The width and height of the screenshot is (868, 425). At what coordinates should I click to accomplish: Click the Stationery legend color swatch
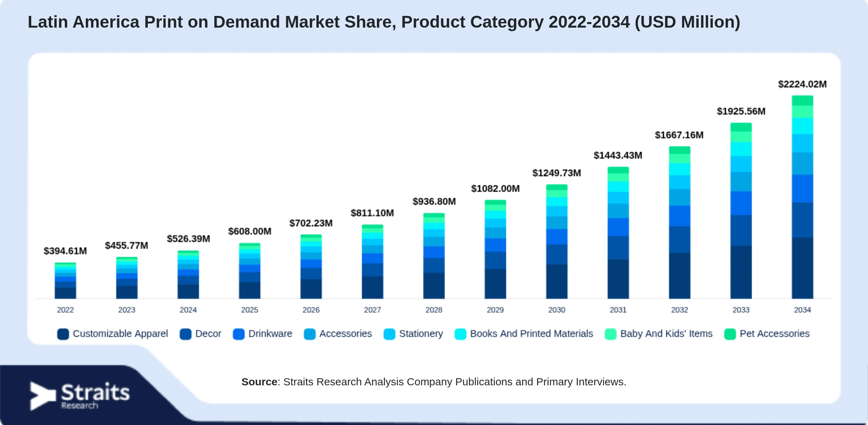click(x=389, y=334)
